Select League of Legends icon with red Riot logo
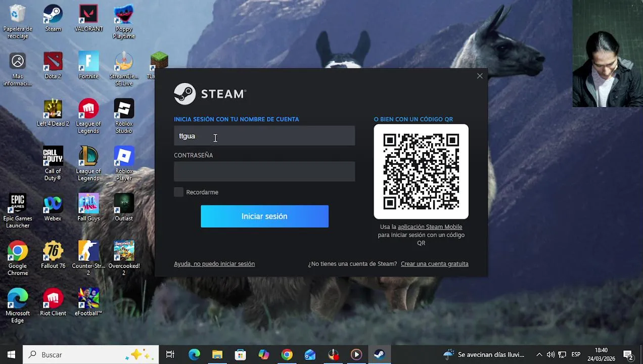The height and width of the screenshot is (364, 643). (x=88, y=117)
